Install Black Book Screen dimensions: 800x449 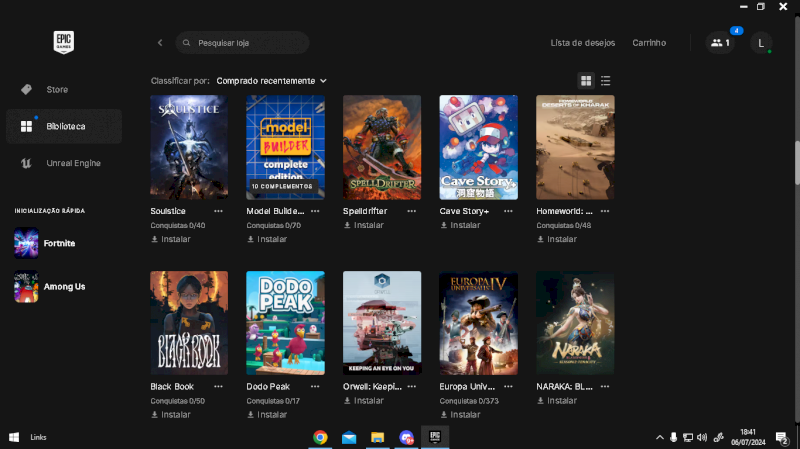click(x=170, y=415)
